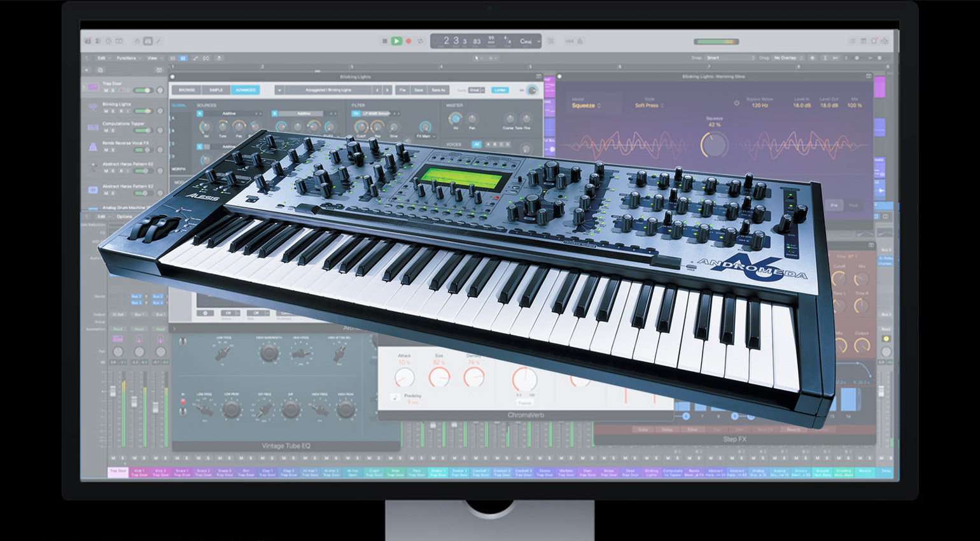Click the metronome icon in control bar

click(x=580, y=41)
